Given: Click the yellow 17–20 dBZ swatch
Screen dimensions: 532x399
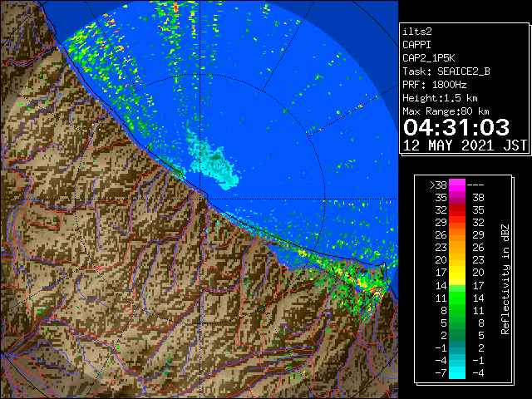Looking at the screenshot, I should point(457,273).
